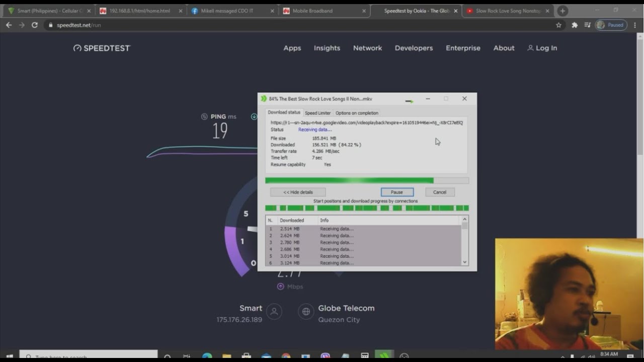Close the Mikell messaged CDO IT tab
Image resolution: width=644 pixels, height=362 pixels.
(272, 11)
